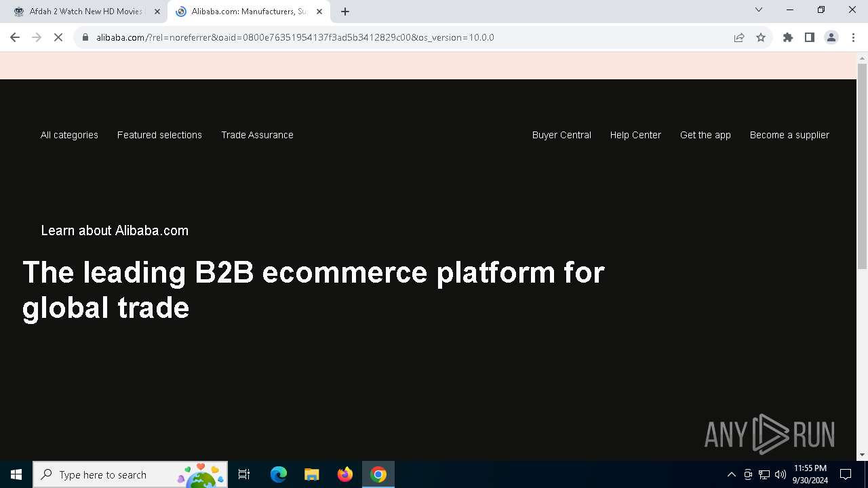Open Chrome's three-dot menu
868x488 pixels.
[853, 37]
